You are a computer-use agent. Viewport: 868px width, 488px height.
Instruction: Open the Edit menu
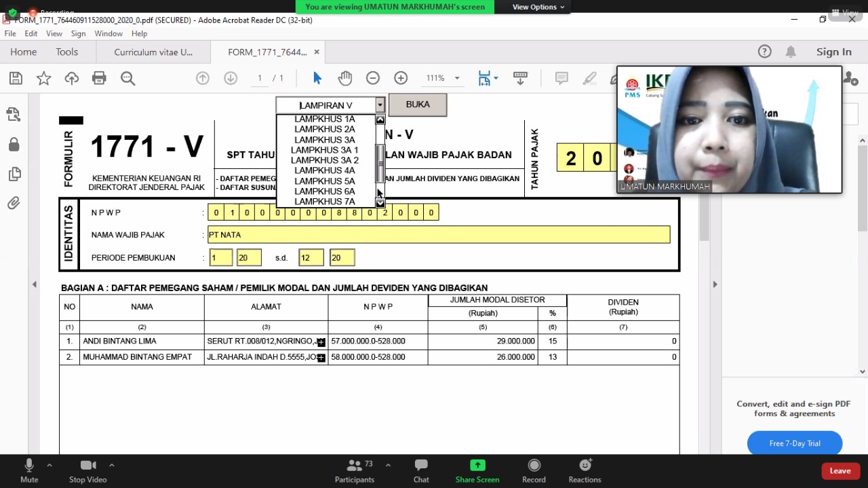31,33
